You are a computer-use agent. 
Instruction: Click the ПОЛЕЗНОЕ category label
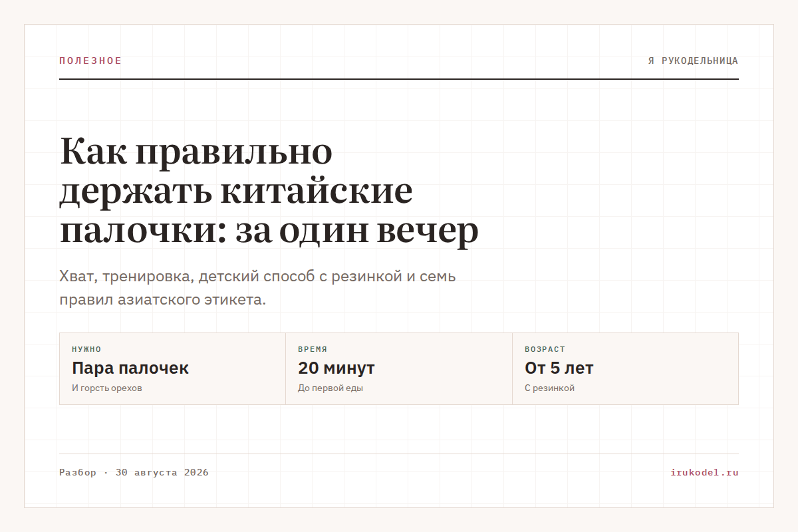click(x=90, y=61)
